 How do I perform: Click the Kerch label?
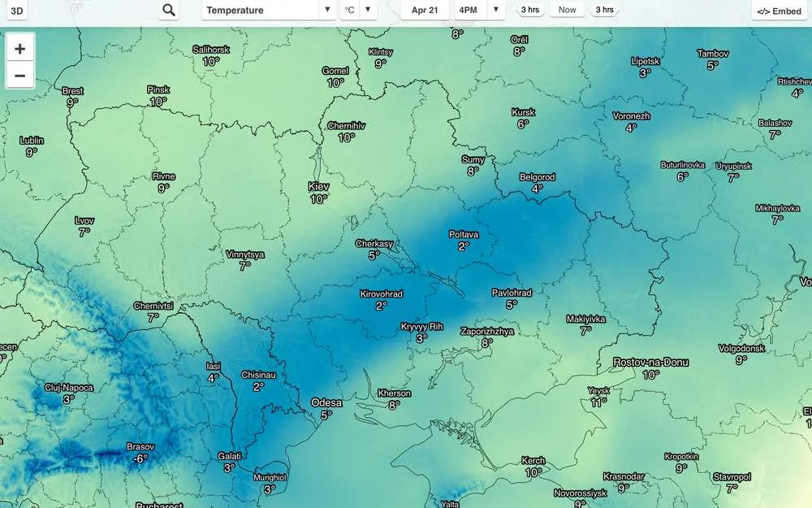pyautogui.click(x=533, y=460)
